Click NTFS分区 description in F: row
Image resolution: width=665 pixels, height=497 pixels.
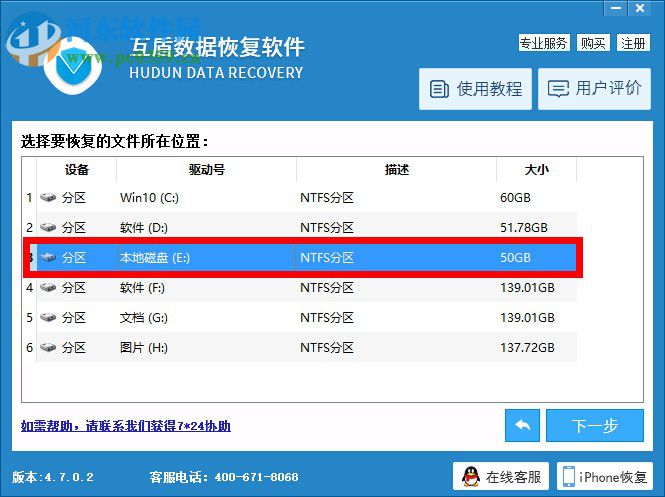click(x=327, y=288)
